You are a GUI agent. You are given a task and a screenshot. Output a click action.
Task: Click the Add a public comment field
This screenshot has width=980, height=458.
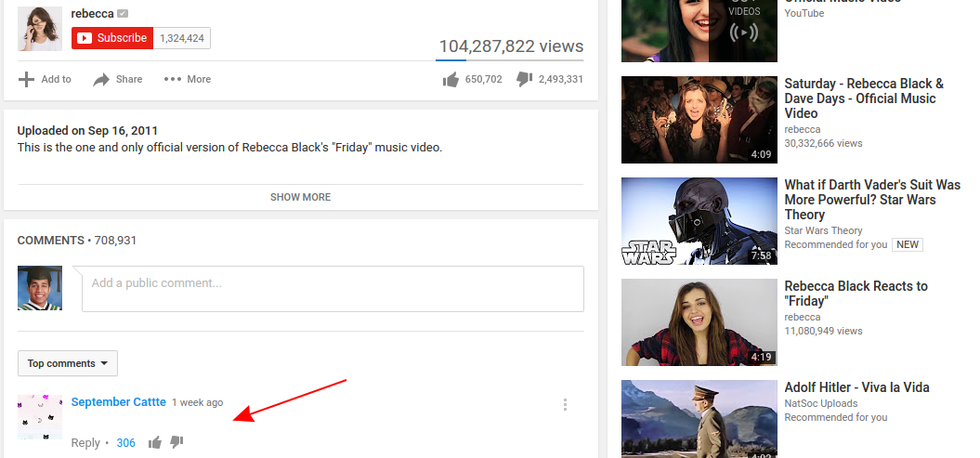coord(333,289)
